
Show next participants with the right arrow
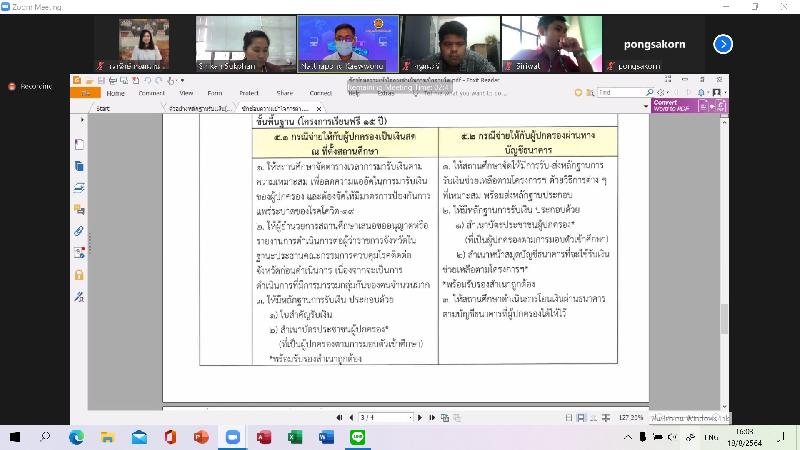point(723,44)
